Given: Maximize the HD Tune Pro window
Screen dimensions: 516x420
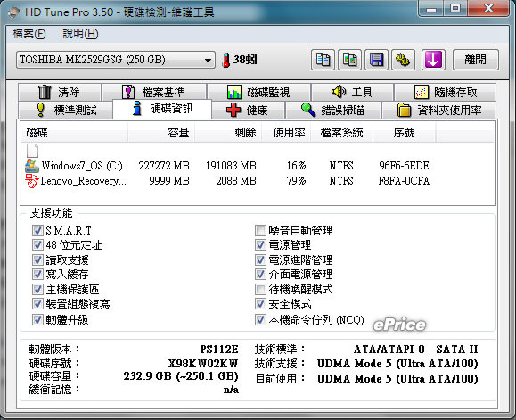Looking at the screenshot, I should (x=455, y=8).
